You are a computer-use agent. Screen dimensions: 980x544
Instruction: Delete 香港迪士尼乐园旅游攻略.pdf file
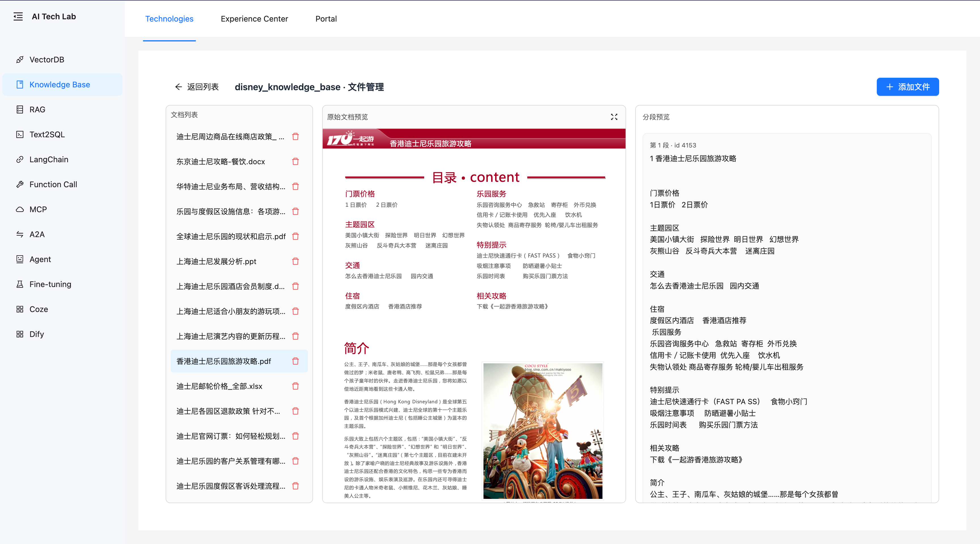click(x=295, y=361)
